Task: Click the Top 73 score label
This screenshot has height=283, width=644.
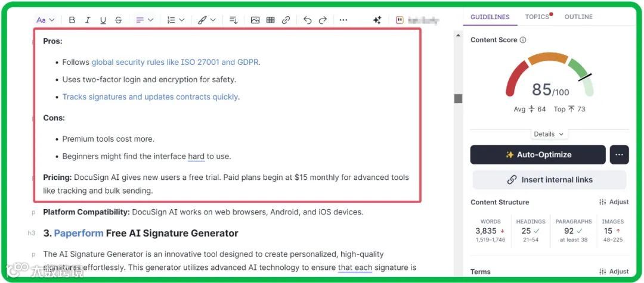Action: pos(569,109)
